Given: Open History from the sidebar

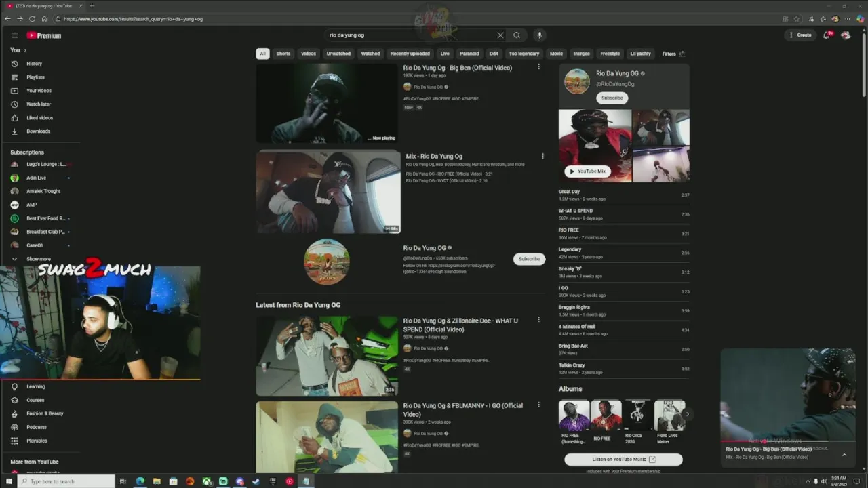Looking at the screenshot, I should click(34, 64).
